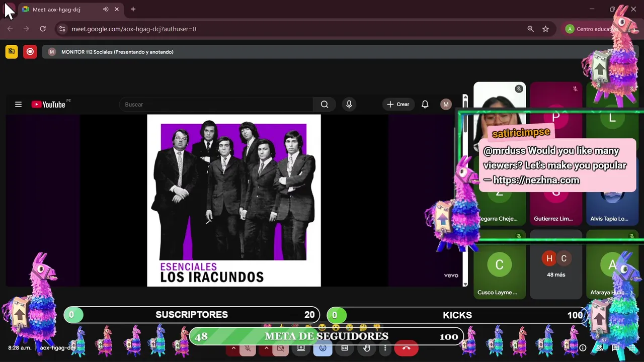Click the Crear button on YouTube
The width and height of the screenshot is (644, 362).
(398, 104)
